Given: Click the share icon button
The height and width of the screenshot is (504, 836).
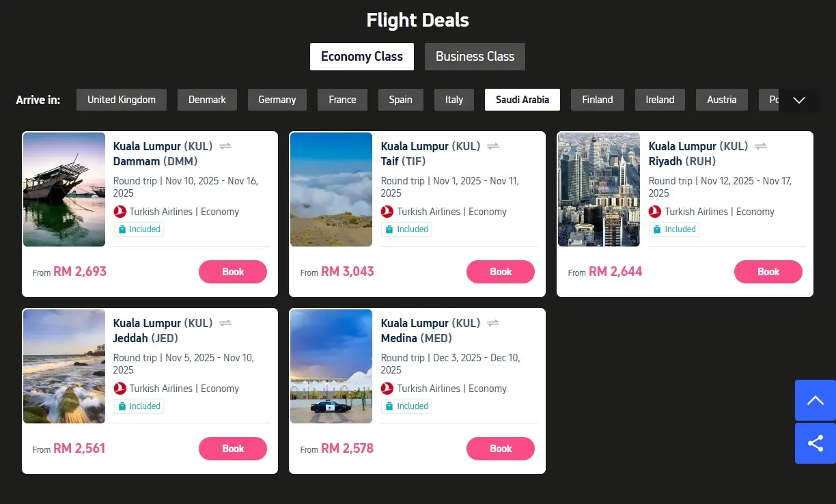Looking at the screenshot, I should pyautogui.click(x=815, y=443).
